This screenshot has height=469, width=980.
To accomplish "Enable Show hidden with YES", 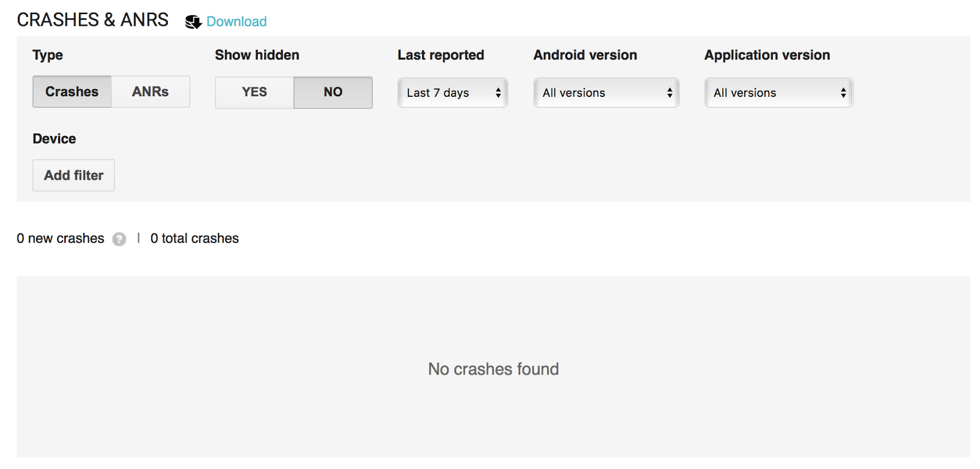I will [254, 93].
